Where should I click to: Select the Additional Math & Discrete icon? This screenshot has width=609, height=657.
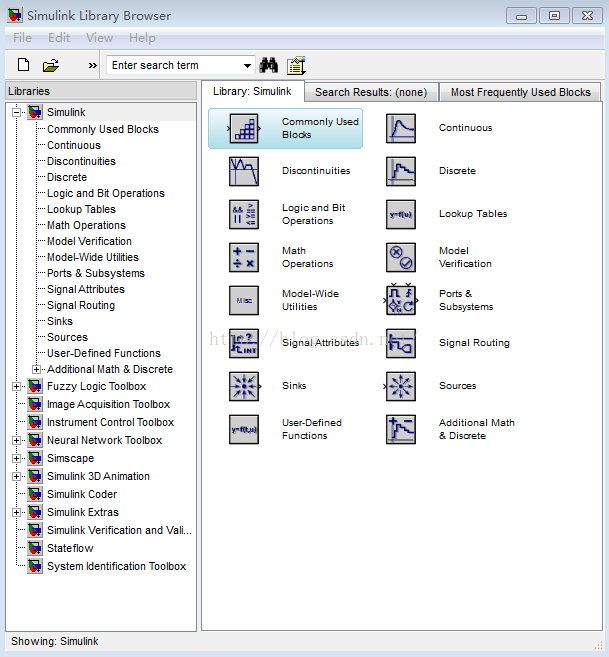point(401,429)
